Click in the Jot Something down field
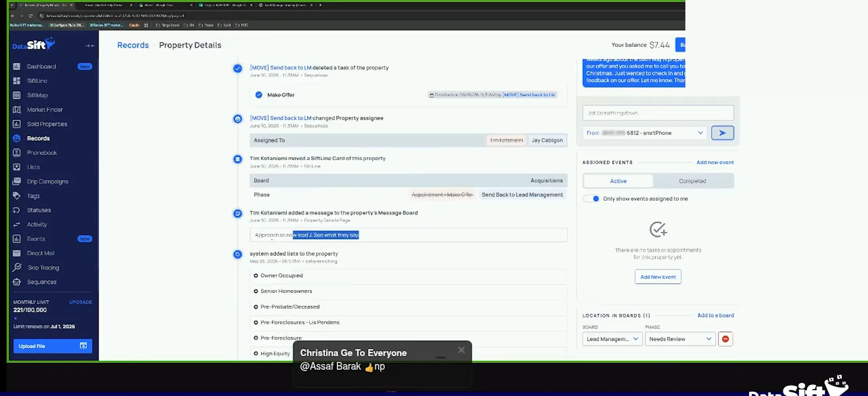868x396 pixels. pyautogui.click(x=658, y=113)
